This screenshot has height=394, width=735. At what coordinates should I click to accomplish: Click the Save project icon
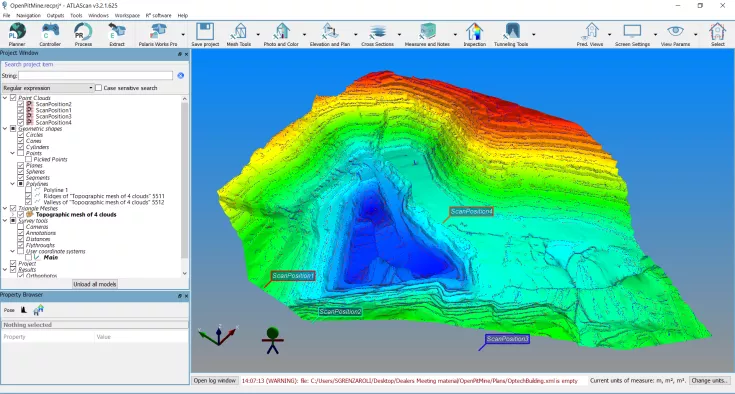coord(205,34)
